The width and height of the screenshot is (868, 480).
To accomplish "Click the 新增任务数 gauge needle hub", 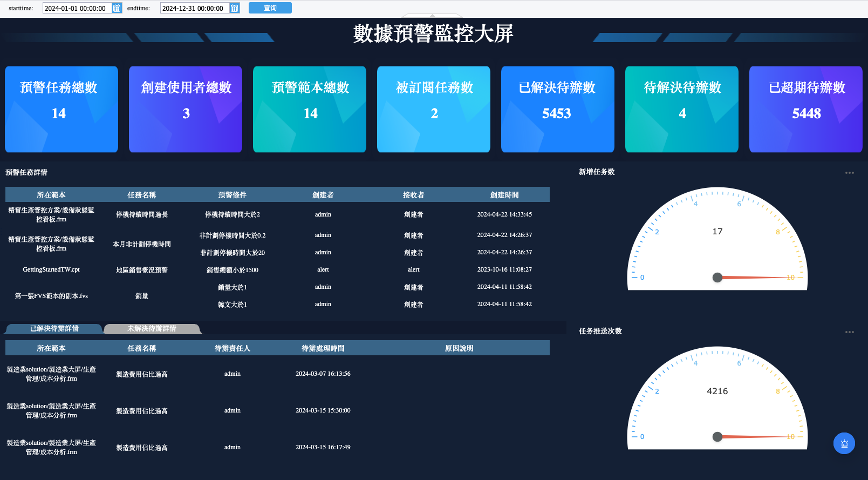I will pyautogui.click(x=717, y=278).
